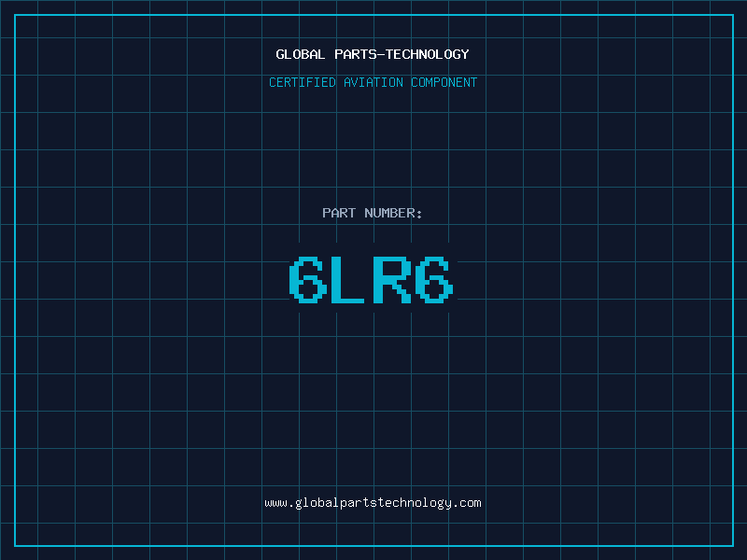
Task: Click the CERTIFIED AVIATION COMPONENT subtitle line
Action: [373, 82]
